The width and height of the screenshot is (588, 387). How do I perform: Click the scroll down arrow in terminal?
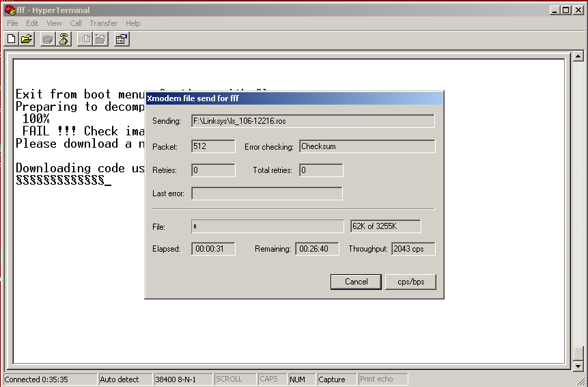tap(578, 366)
